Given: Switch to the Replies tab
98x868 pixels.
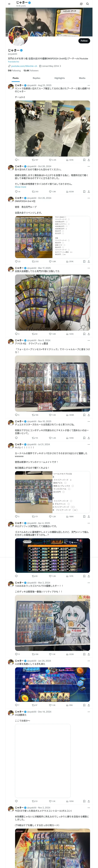Looking at the screenshot, I should [x=36, y=78].
